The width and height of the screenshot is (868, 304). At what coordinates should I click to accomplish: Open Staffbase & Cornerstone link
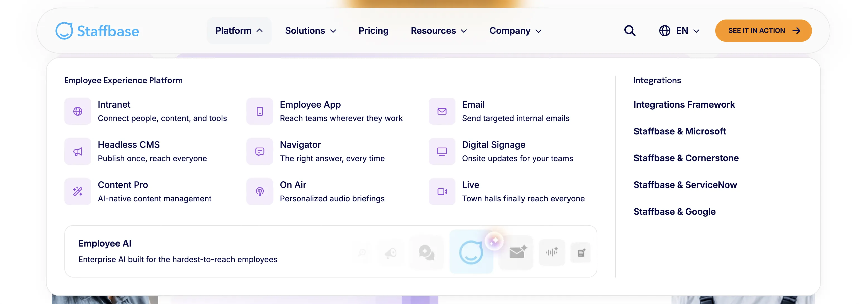[x=686, y=158]
